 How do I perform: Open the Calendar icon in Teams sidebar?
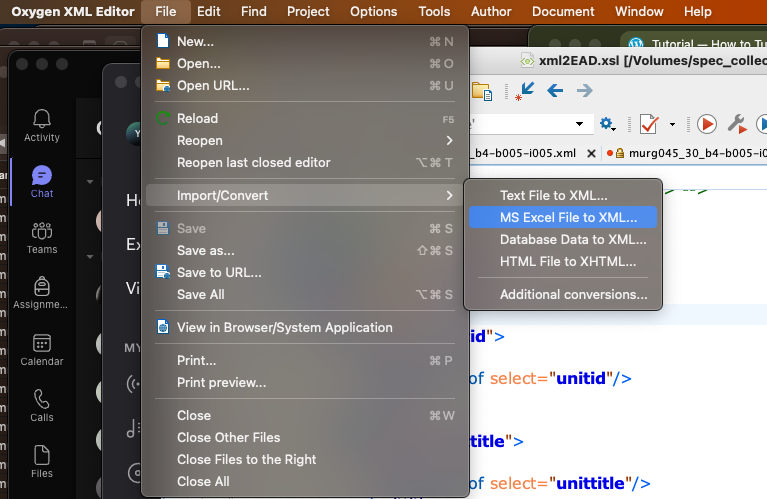click(41, 349)
